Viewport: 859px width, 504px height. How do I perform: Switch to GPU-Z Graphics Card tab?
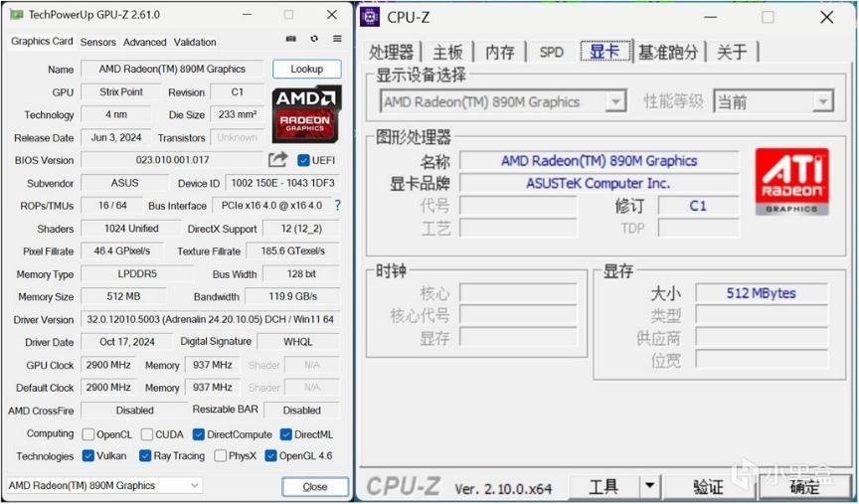(x=42, y=41)
